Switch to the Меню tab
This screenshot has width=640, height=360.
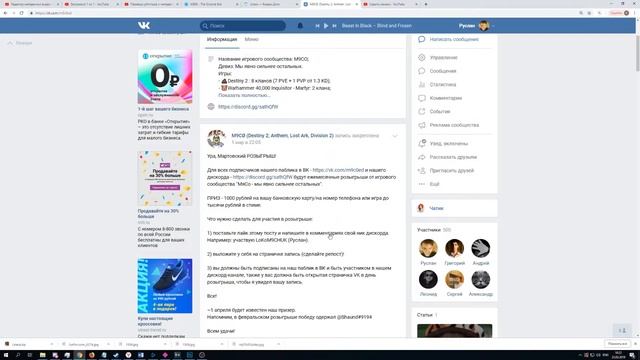pyautogui.click(x=251, y=40)
